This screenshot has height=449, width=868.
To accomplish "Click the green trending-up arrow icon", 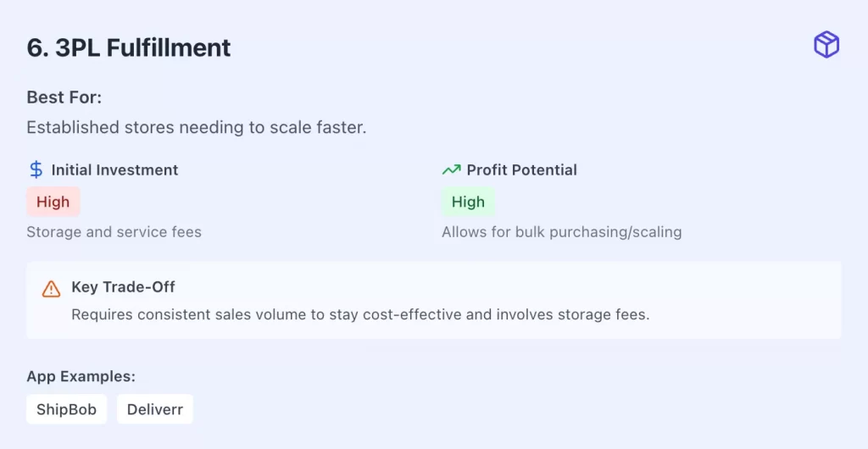I will click(451, 169).
